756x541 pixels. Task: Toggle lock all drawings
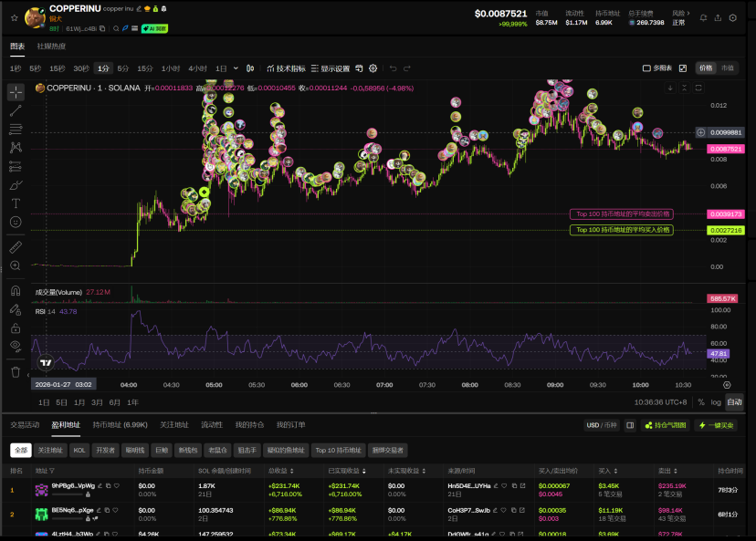click(x=16, y=328)
